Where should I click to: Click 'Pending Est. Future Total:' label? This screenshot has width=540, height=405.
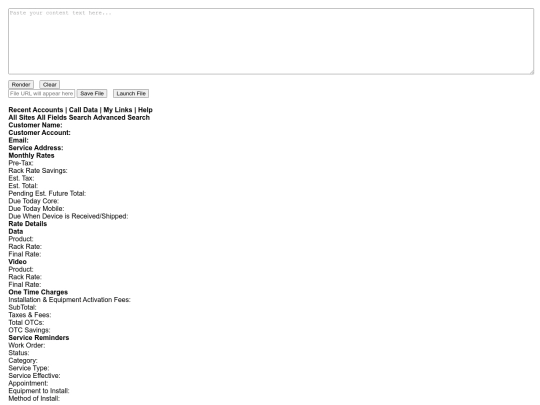pyautogui.click(x=47, y=193)
